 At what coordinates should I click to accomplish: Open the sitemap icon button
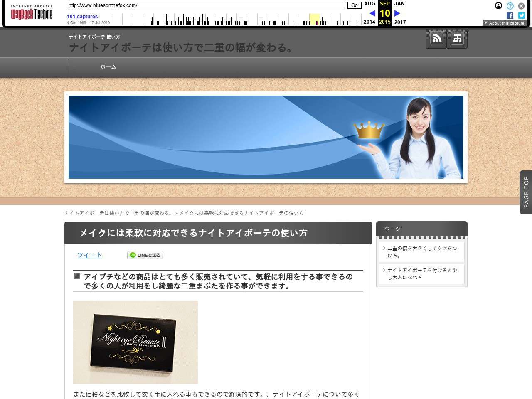pyautogui.click(x=457, y=39)
